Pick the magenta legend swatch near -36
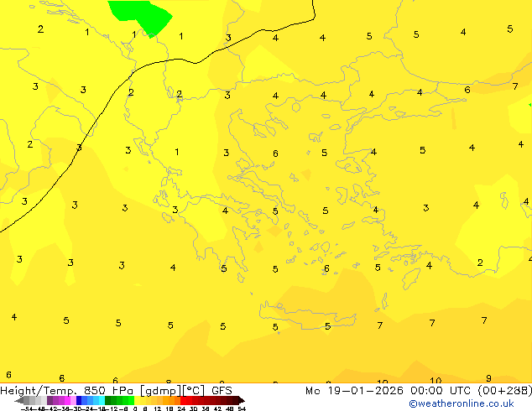Screen dimensions: 532x411 tap(67, 400)
